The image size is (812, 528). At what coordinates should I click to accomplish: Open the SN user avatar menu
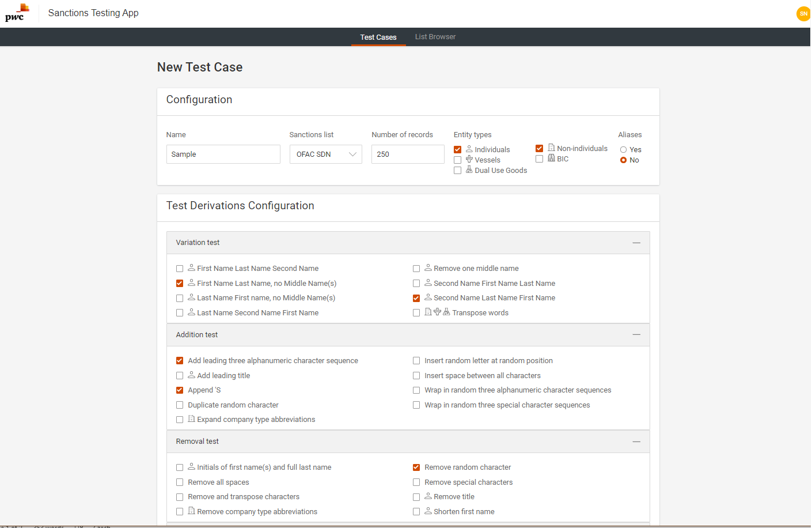pyautogui.click(x=803, y=14)
